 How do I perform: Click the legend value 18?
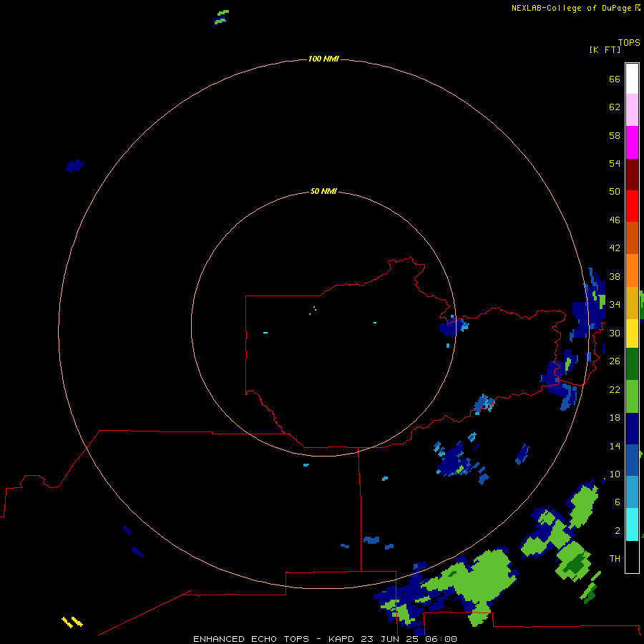point(615,418)
